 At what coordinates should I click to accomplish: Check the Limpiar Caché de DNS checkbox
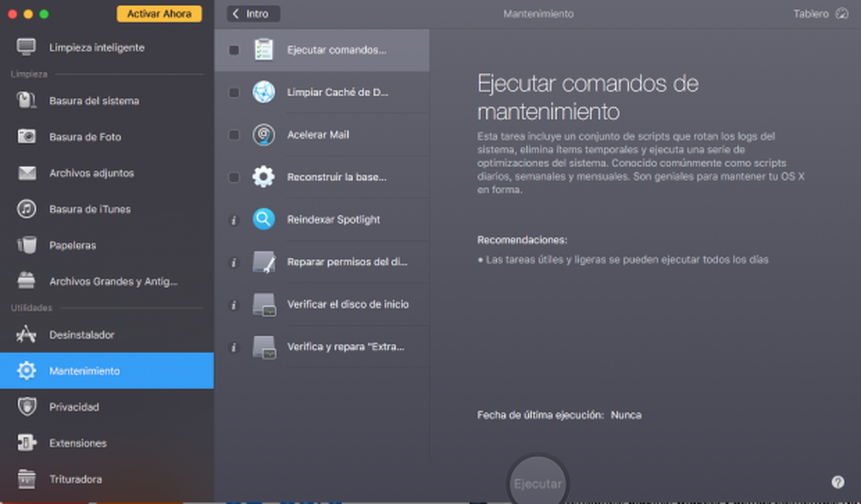click(234, 92)
